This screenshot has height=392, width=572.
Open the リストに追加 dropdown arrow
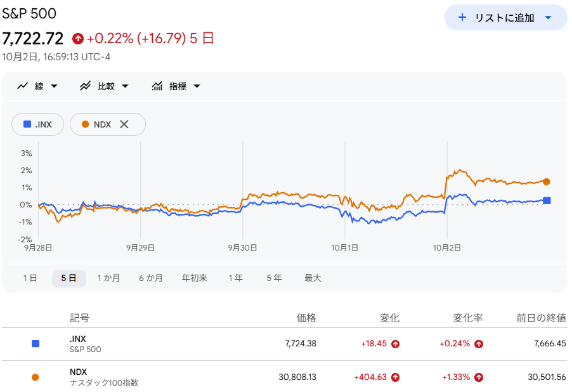548,18
